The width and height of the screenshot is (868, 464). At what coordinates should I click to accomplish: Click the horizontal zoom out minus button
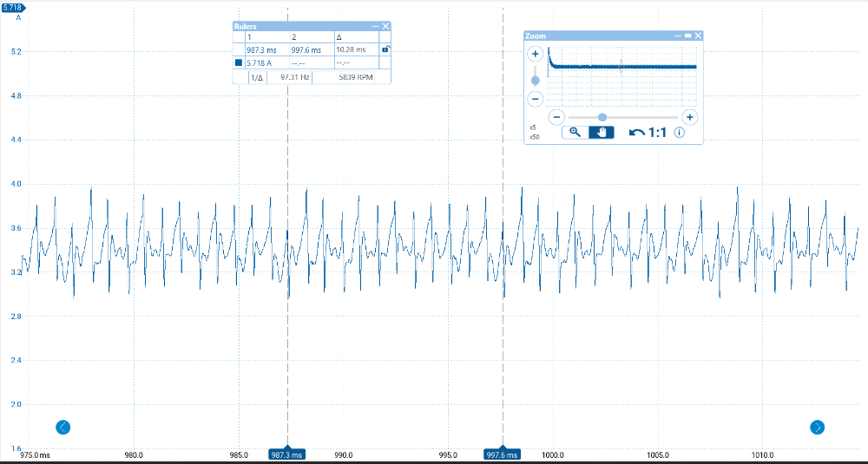(557, 117)
